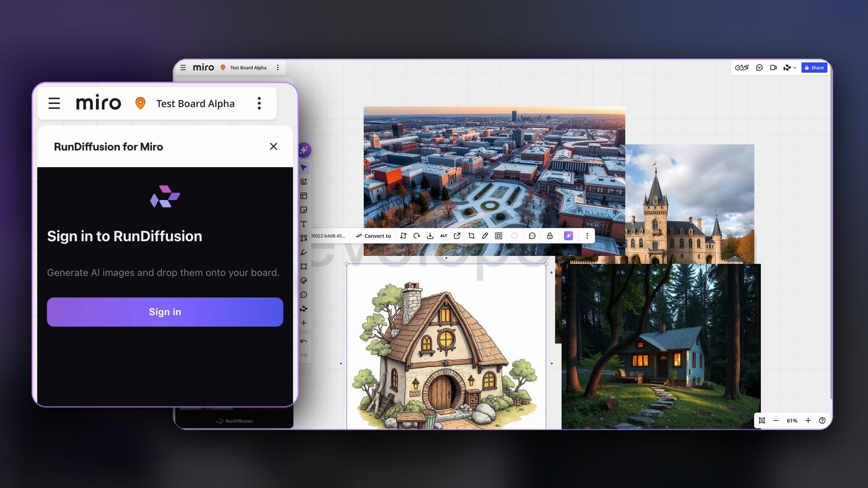868x488 pixels.
Task: Select the Text tool
Action: click(x=304, y=224)
